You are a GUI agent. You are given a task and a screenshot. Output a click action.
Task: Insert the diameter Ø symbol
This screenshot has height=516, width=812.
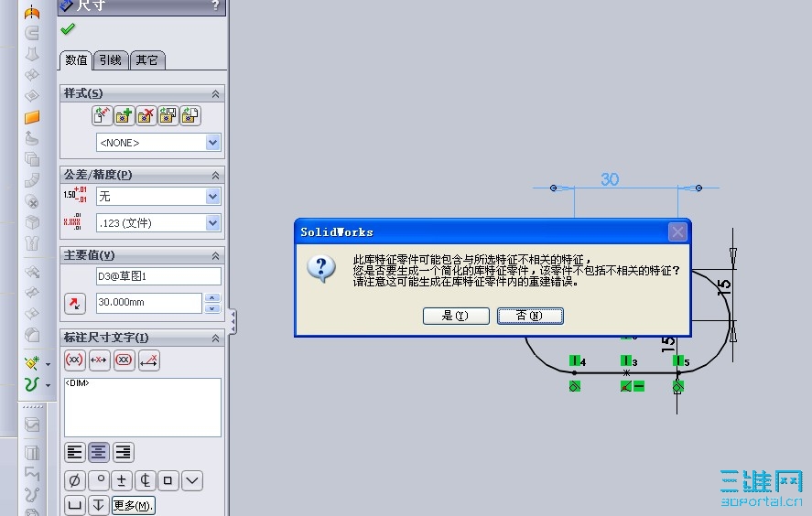[x=74, y=481]
